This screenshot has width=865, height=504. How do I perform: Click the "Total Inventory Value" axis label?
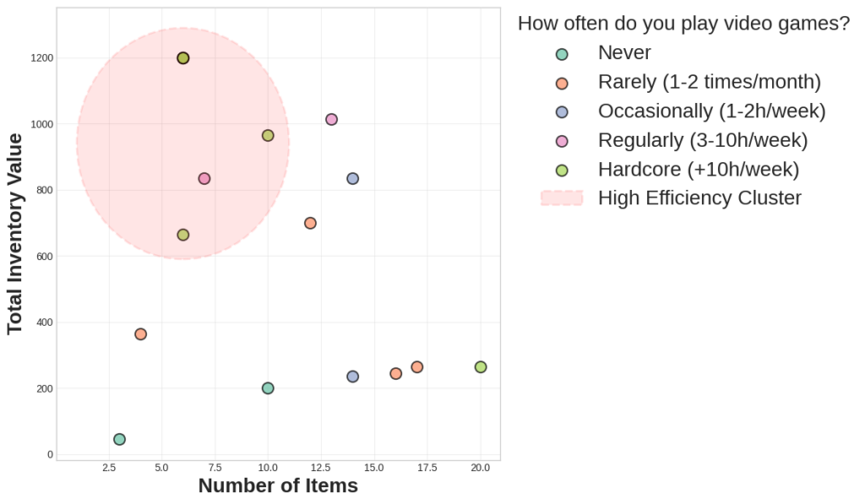pyautogui.click(x=15, y=233)
